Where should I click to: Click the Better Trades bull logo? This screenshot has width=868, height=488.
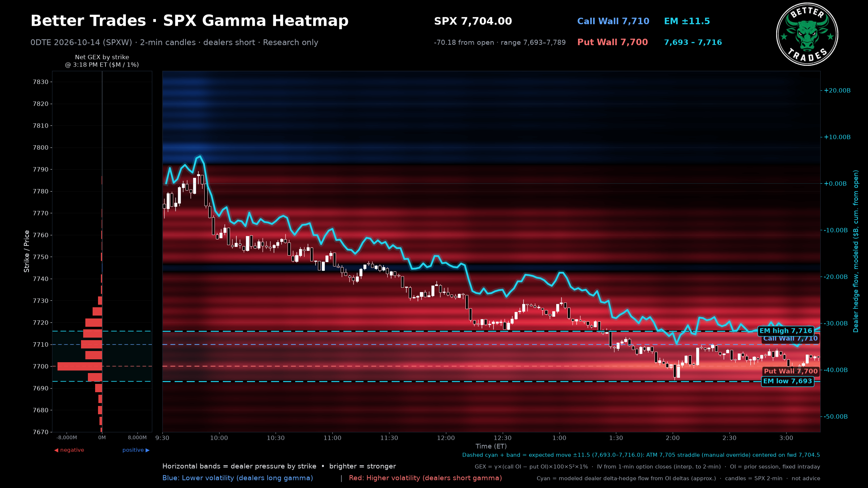click(x=807, y=34)
